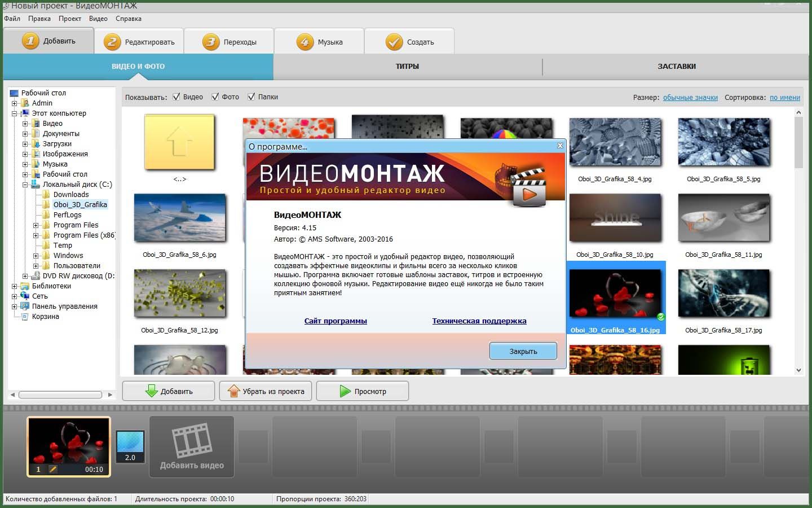The width and height of the screenshot is (812, 508).
Task: Close the О программе dialog with the X
Action: click(x=560, y=146)
